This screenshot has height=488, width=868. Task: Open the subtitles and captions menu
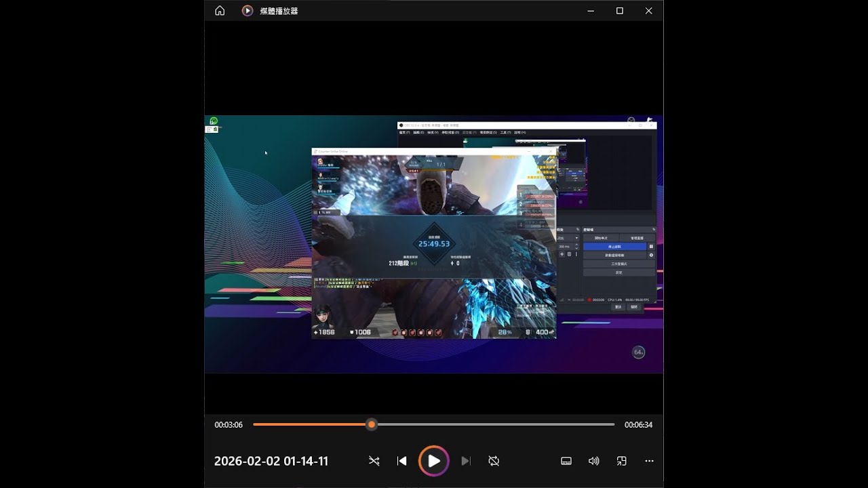tap(566, 461)
